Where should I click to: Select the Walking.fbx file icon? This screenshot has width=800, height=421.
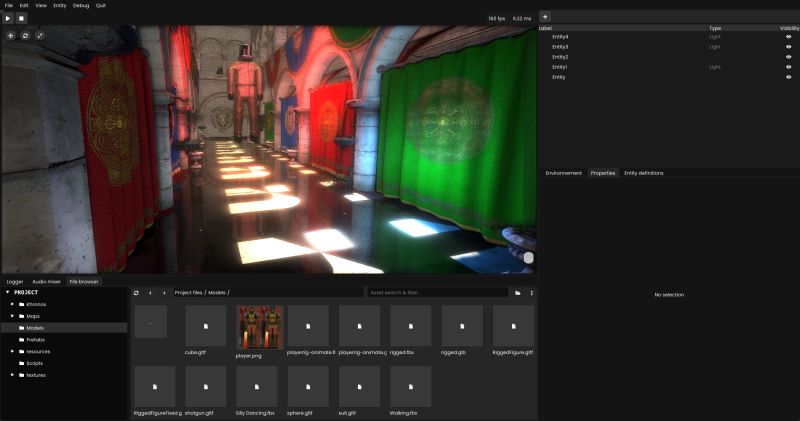[411, 386]
